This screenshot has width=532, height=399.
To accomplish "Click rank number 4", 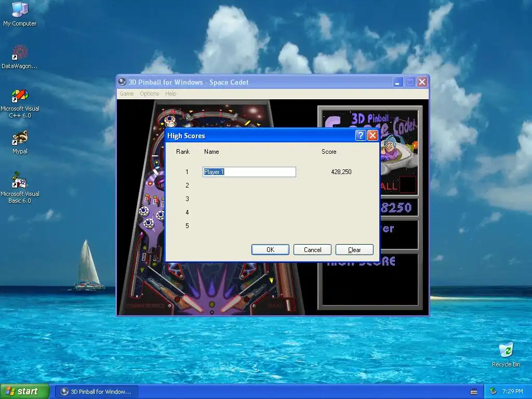I will pyautogui.click(x=187, y=212).
